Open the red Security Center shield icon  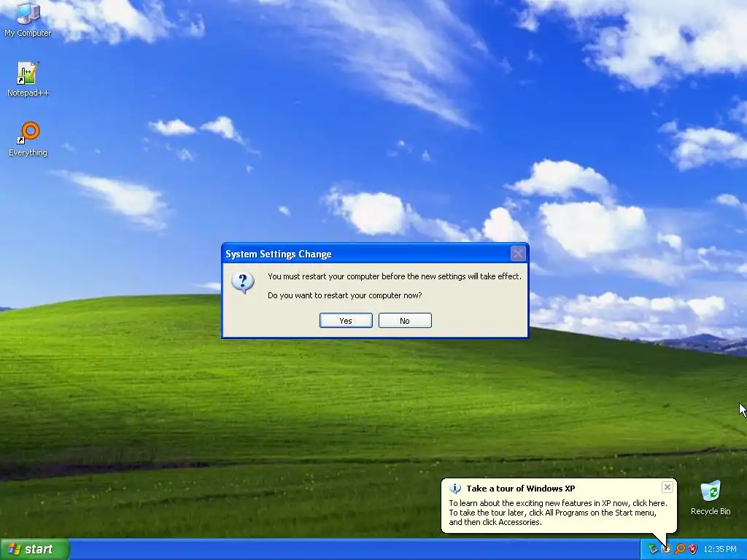(693, 549)
